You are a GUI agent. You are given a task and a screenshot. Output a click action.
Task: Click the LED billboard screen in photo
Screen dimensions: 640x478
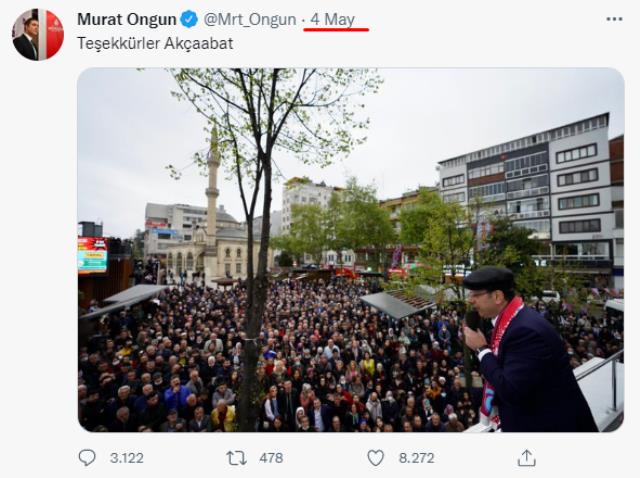point(93,255)
